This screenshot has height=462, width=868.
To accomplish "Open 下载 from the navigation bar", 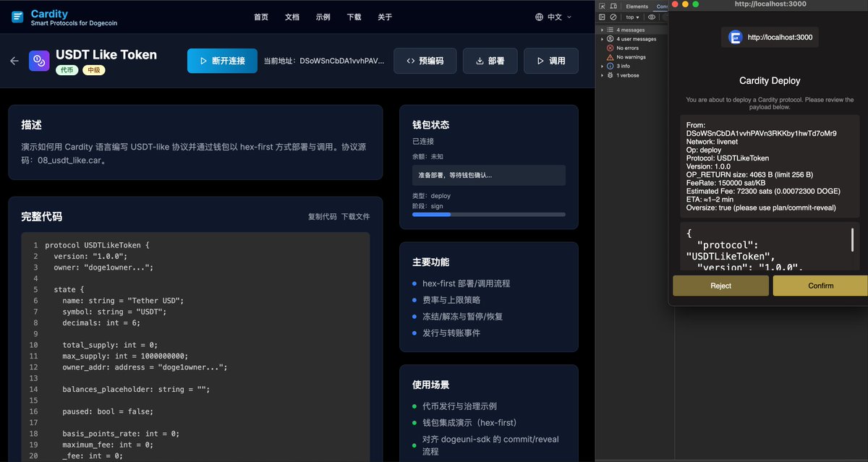I will 354,17.
